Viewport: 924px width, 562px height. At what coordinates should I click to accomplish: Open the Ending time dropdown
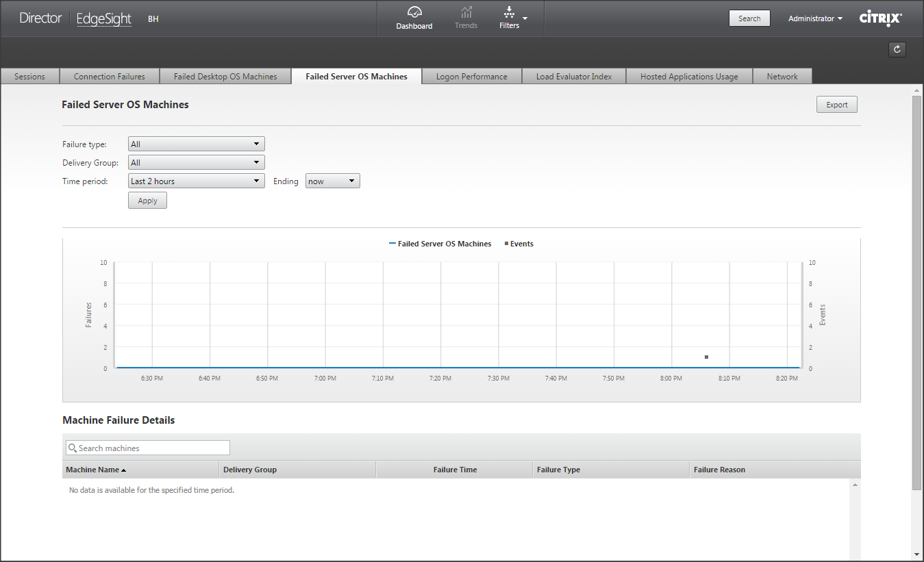pyautogui.click(x=332, y=181)
